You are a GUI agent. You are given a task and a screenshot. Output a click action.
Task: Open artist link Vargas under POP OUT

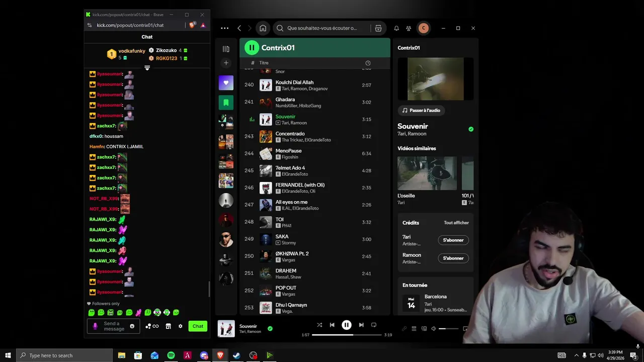click(x=289, y=294)
